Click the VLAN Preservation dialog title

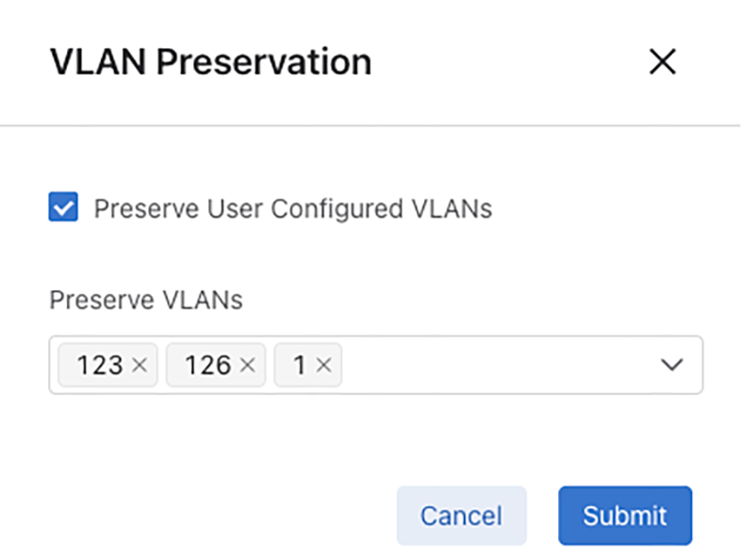pyautogui.click(x=210, y=62)
